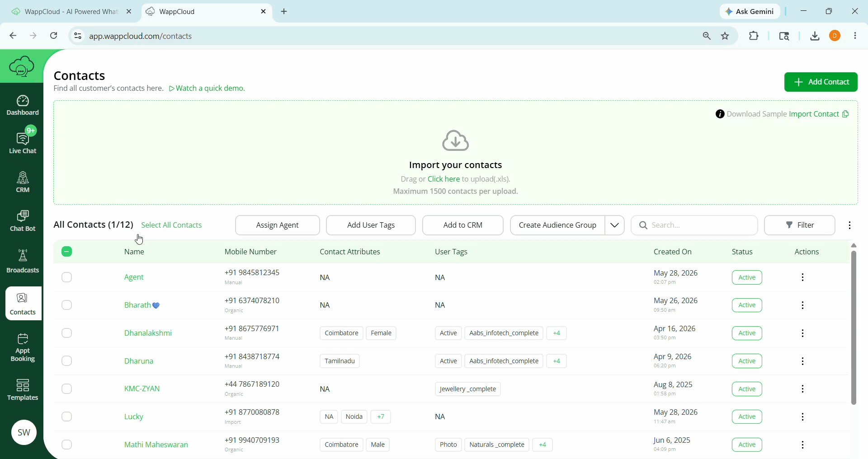Image resolution: width=868 pixels, height=459 pixels.
Task: Open the Chrome three-dot menu
Action: click(x=855, y=36)
